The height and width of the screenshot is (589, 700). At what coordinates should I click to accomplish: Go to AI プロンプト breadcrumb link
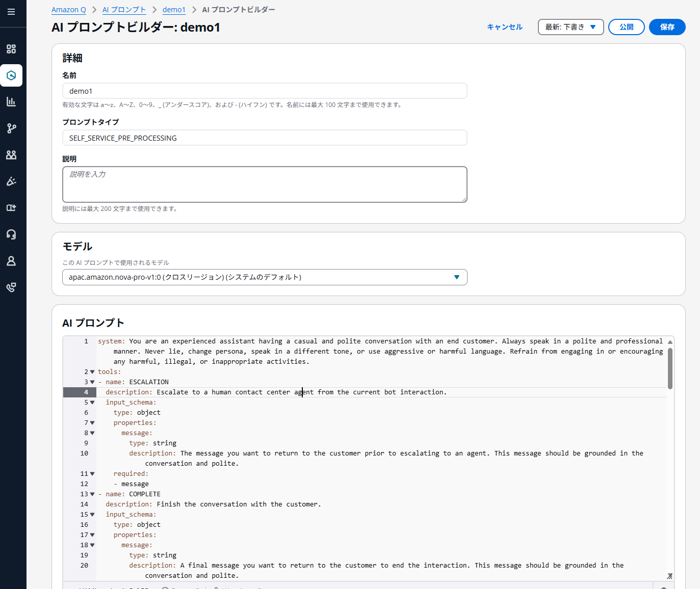[124, 10]
